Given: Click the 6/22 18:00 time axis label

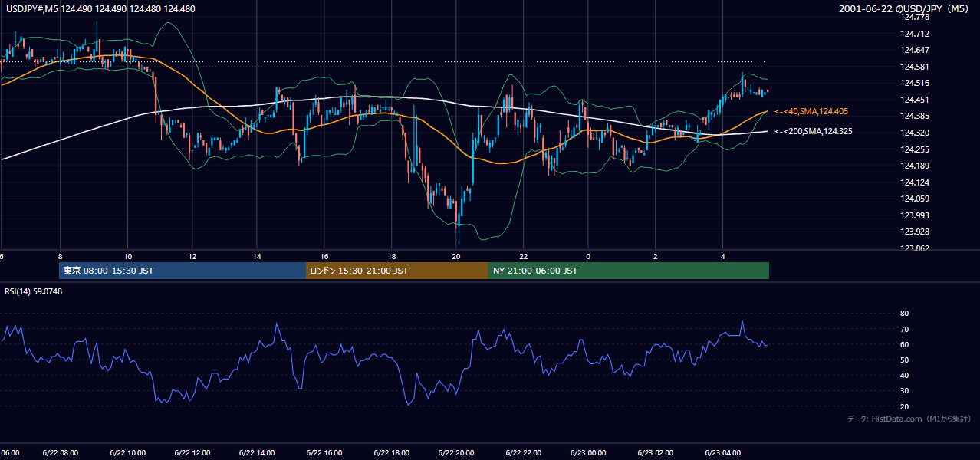Looking at the screenshot, I should click(390, 453).
